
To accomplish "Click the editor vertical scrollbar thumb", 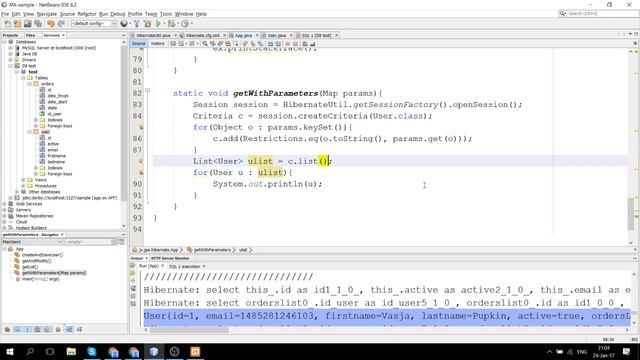I will pyautogui.click(x=631, y=214).
